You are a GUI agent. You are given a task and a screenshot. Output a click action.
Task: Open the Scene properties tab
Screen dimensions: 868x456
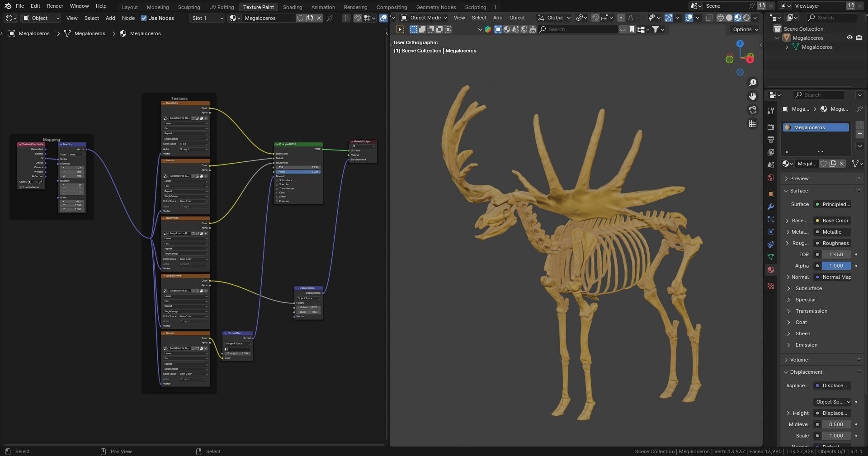[x=771, y=165]
